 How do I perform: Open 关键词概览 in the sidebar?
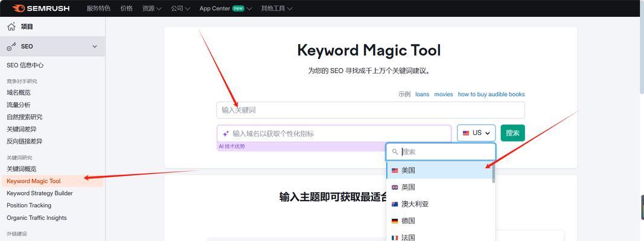pyautogui.click(x=21, y=169)
